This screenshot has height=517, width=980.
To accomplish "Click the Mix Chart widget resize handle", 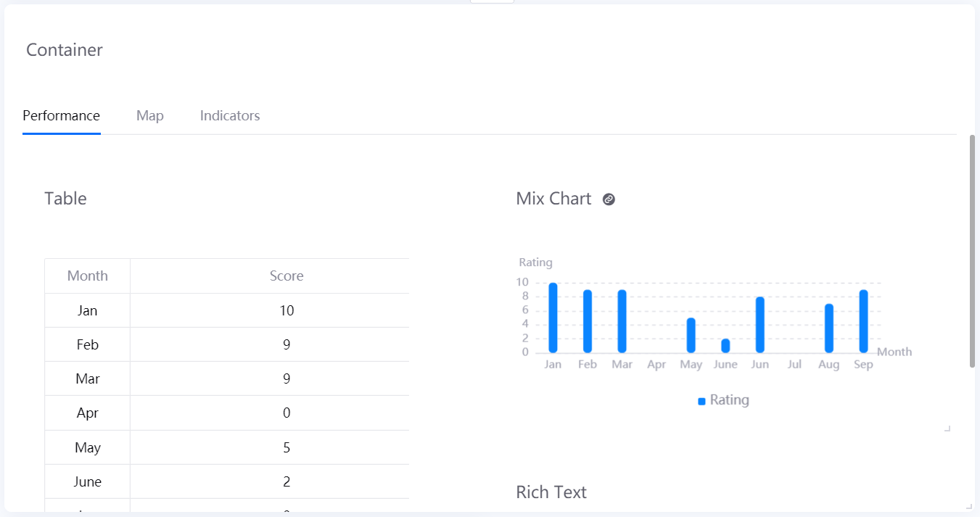I will click(x=947, y=429).
